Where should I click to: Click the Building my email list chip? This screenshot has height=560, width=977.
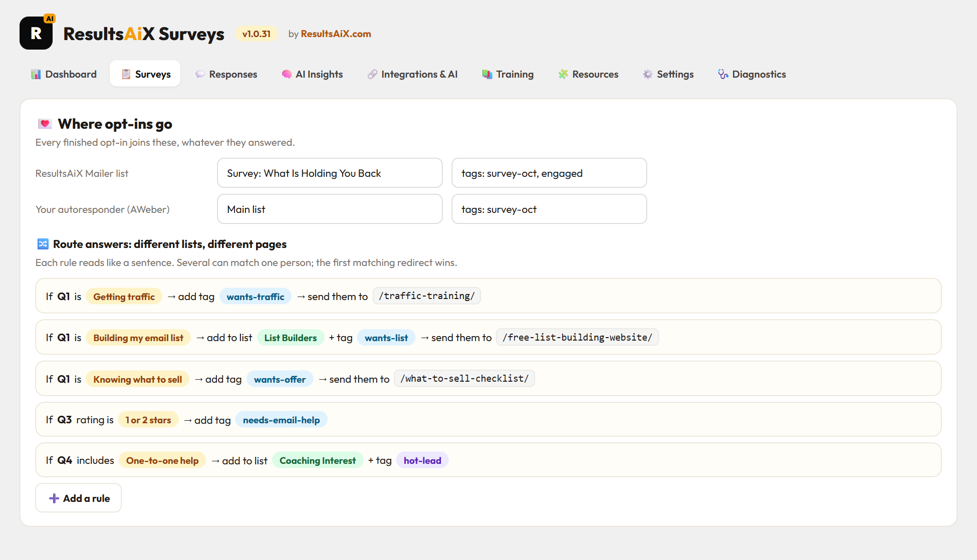point(138,338)
